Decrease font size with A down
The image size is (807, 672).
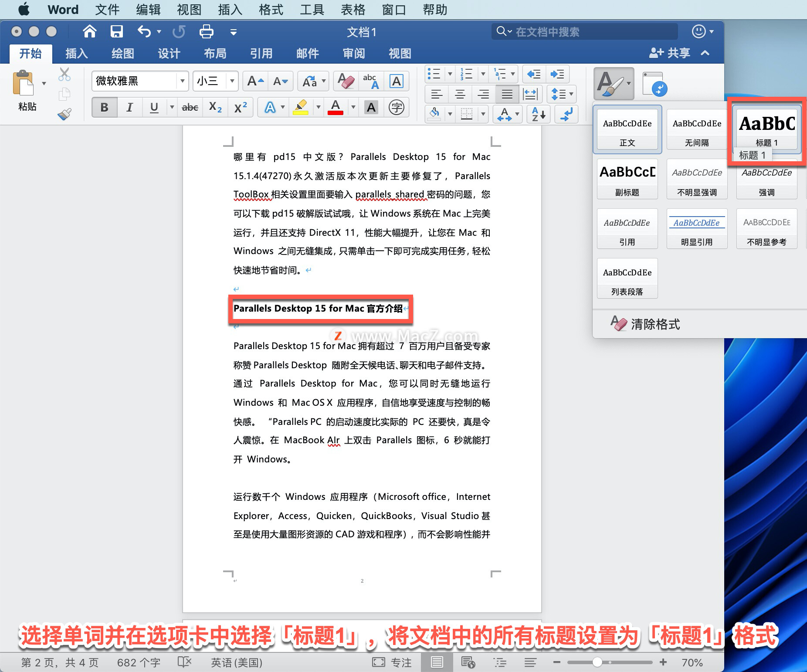point(280,81)
